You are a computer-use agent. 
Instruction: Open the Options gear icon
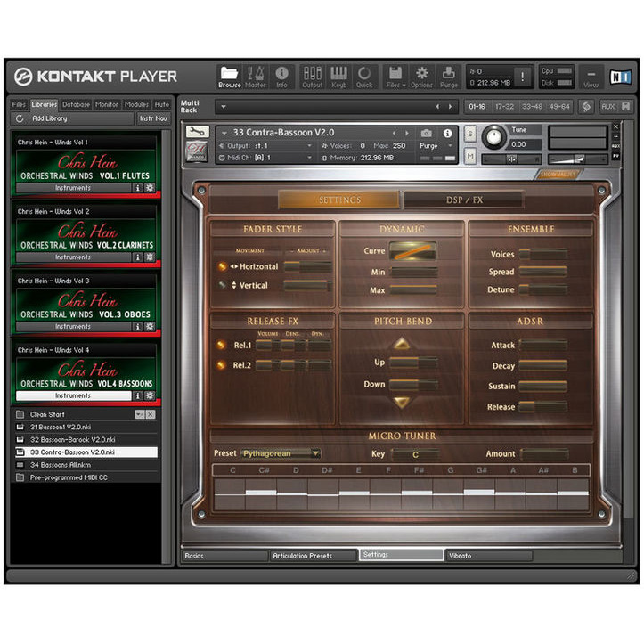[x=421, y=77]
